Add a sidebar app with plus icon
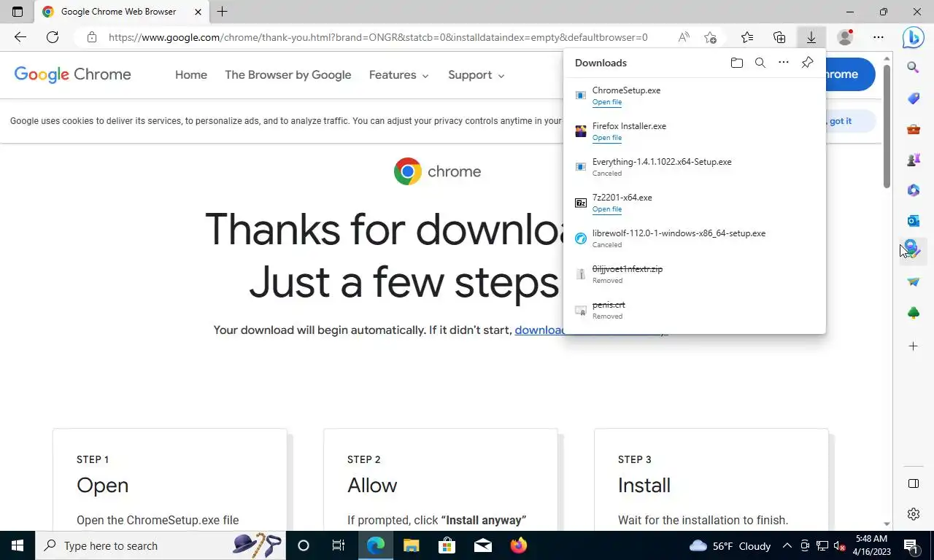 [x=914, y=346]
